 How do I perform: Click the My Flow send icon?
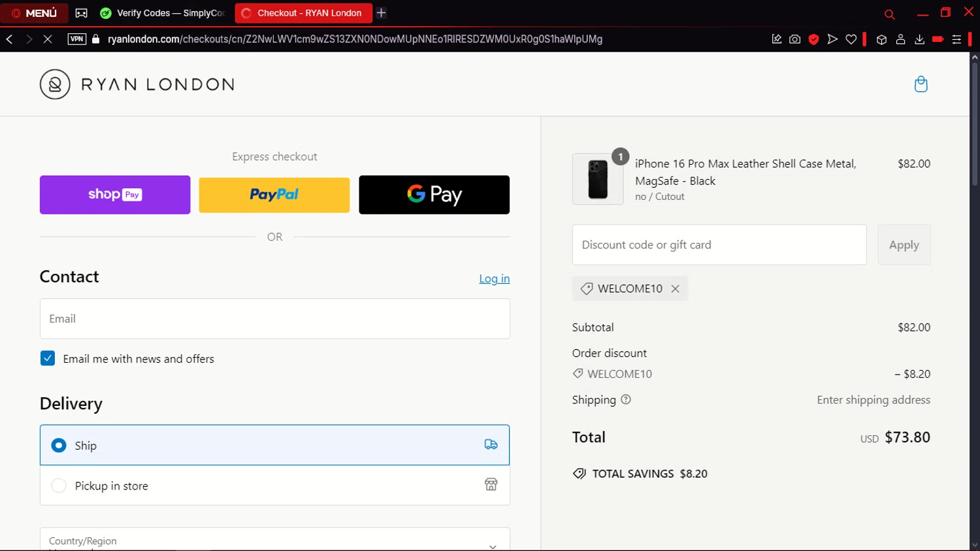(832, 39)
